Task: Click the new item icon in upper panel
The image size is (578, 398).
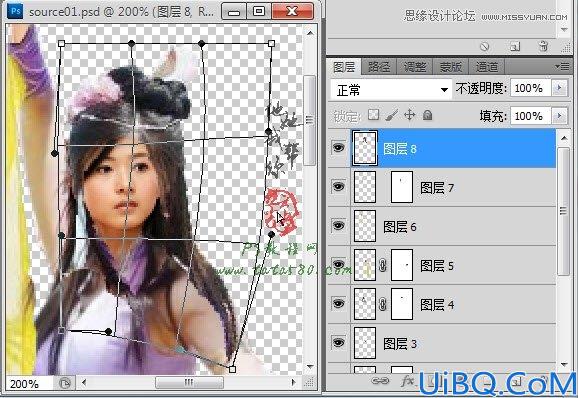Action: [515, 46]
